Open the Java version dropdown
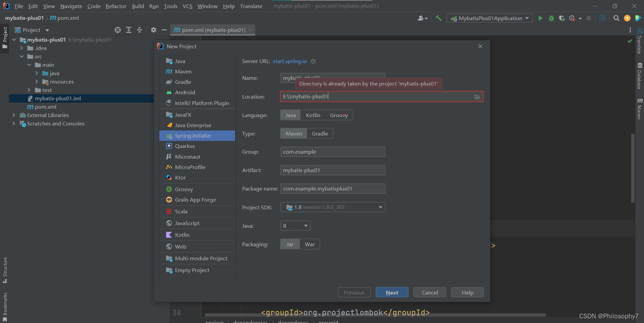The width and height of the screenshot is (644, 323). 296,226
